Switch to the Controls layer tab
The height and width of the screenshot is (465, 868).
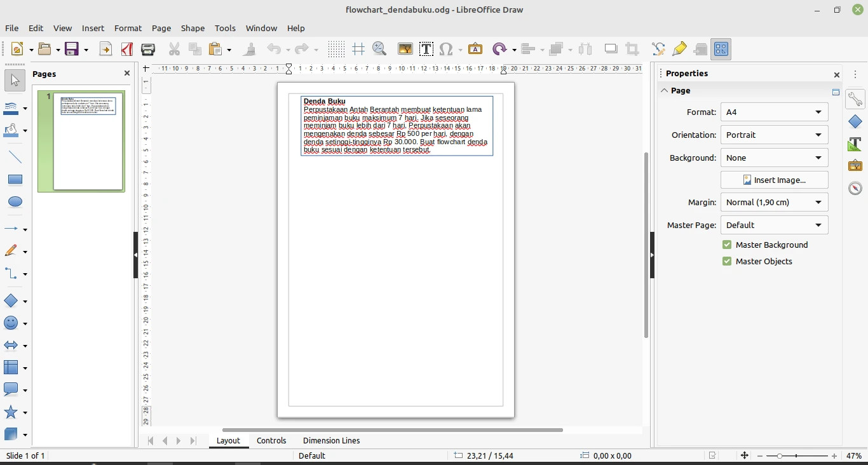[x=271, y=440]
